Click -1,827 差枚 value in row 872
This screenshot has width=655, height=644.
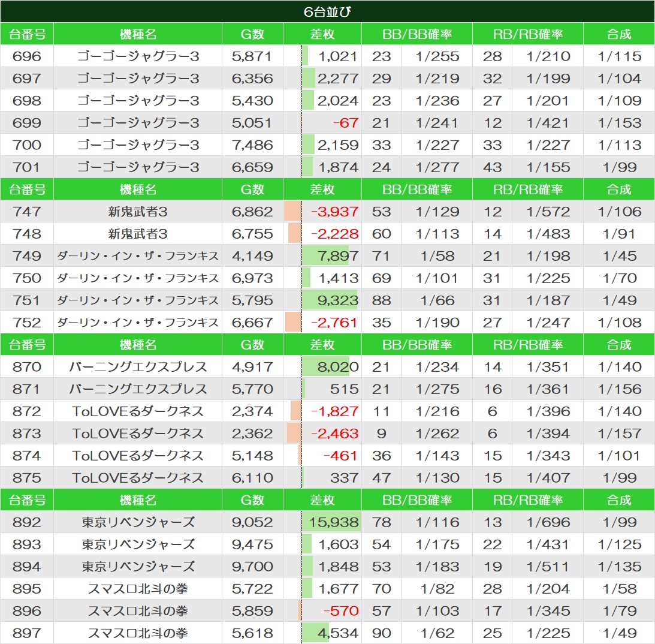coord(334,411)
